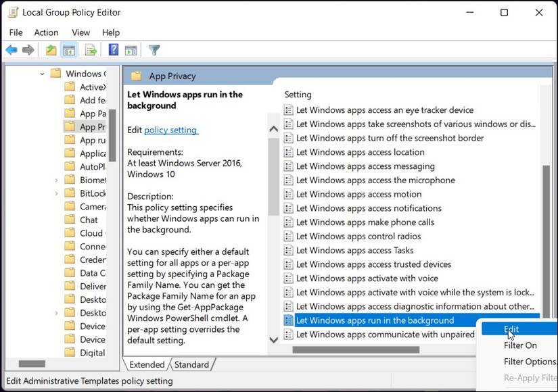The height and width of the screenshot is (392, 558).
Task: Click the Up One Level folder icon
Action: click(x=50, y=49)
